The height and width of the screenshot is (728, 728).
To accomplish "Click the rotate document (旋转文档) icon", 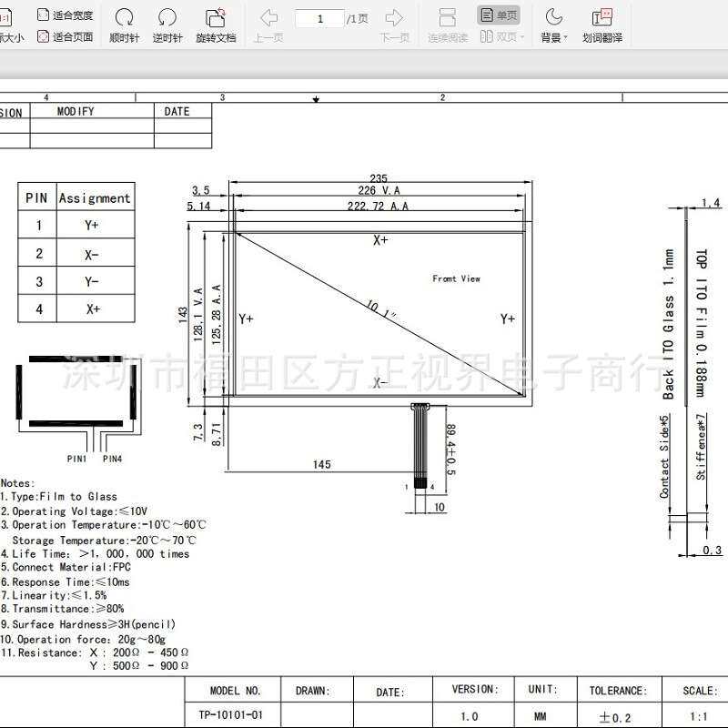I will coord(216,25).
